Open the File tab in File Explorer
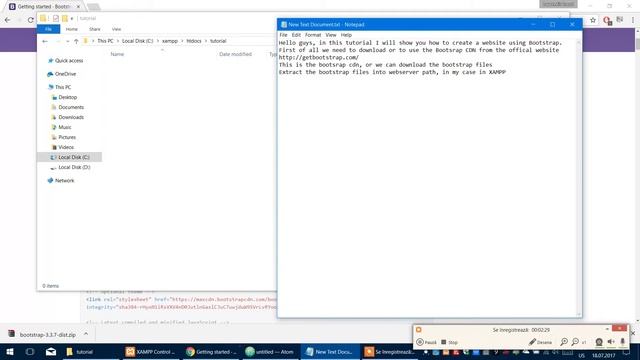 click(48, 29)
